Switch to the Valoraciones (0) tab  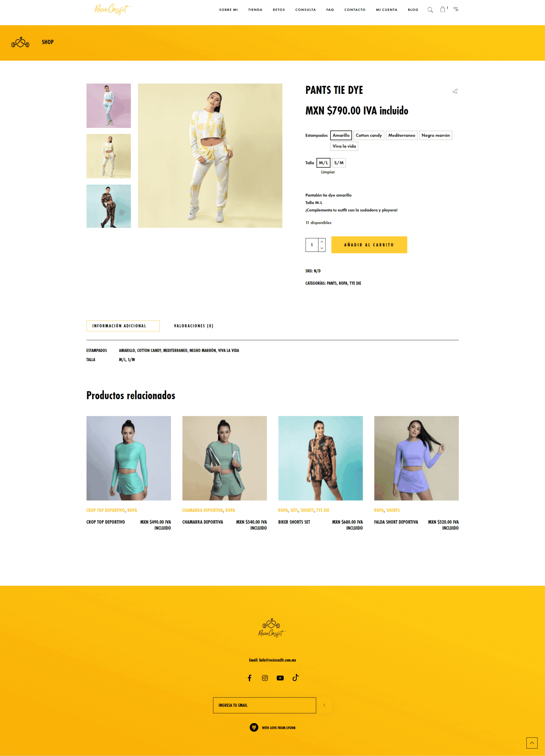coord(194,326)
